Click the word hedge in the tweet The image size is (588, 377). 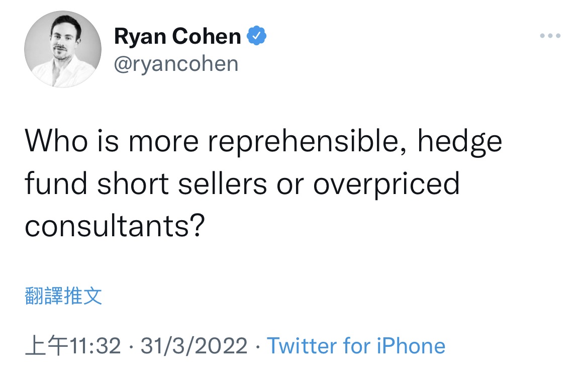coord(460,142)
